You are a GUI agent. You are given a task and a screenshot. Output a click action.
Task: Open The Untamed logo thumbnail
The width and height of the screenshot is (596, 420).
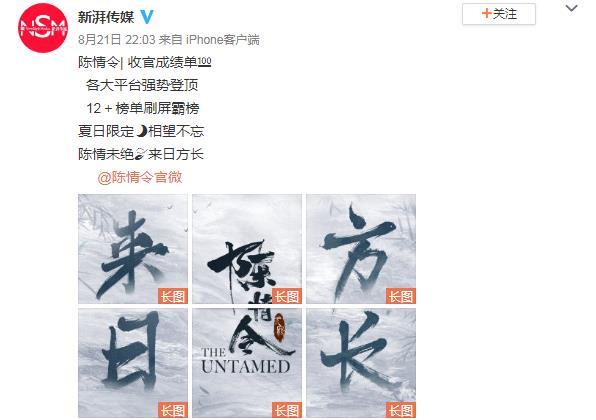pos(247,363)
